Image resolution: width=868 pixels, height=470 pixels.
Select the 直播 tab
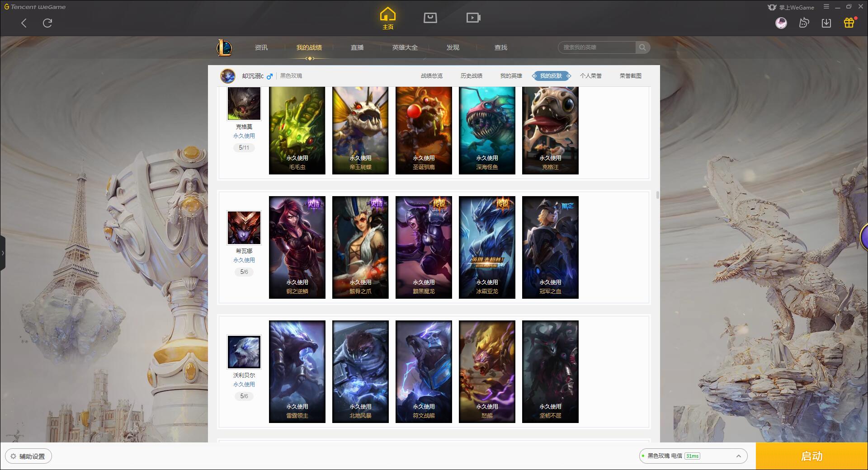(357, 47)
